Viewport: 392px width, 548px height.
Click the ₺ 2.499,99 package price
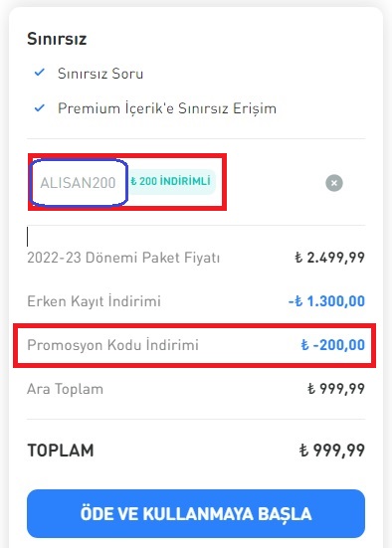tap(329, 258)
